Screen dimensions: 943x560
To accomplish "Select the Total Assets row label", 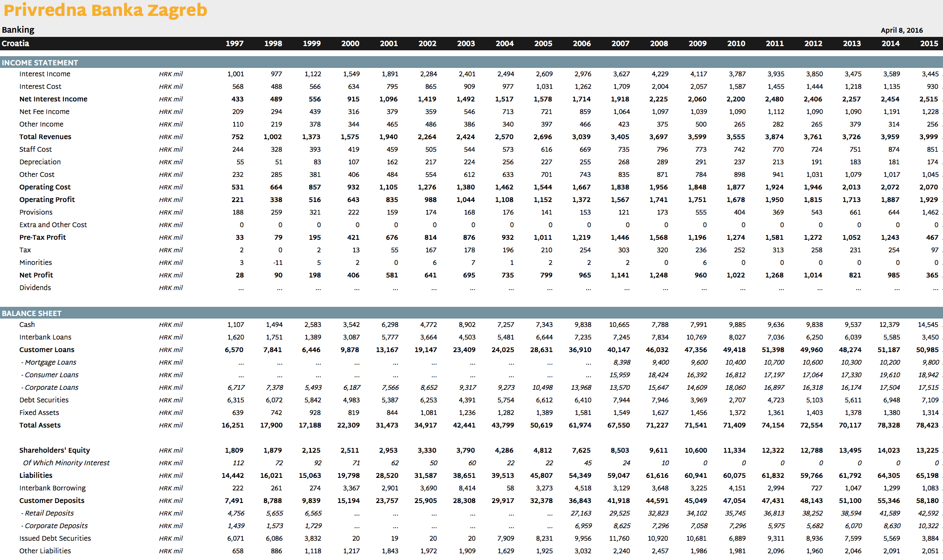I will click(40, 425).
